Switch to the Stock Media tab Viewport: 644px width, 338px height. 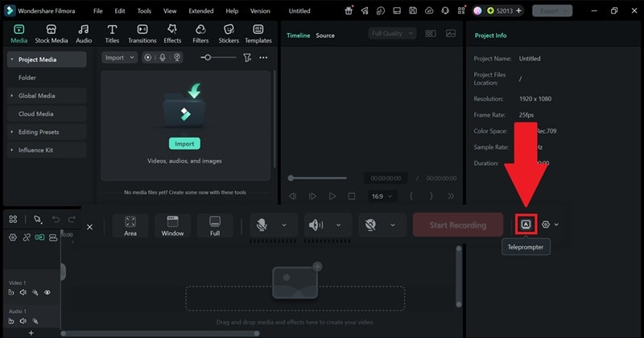tap(52, 34)
